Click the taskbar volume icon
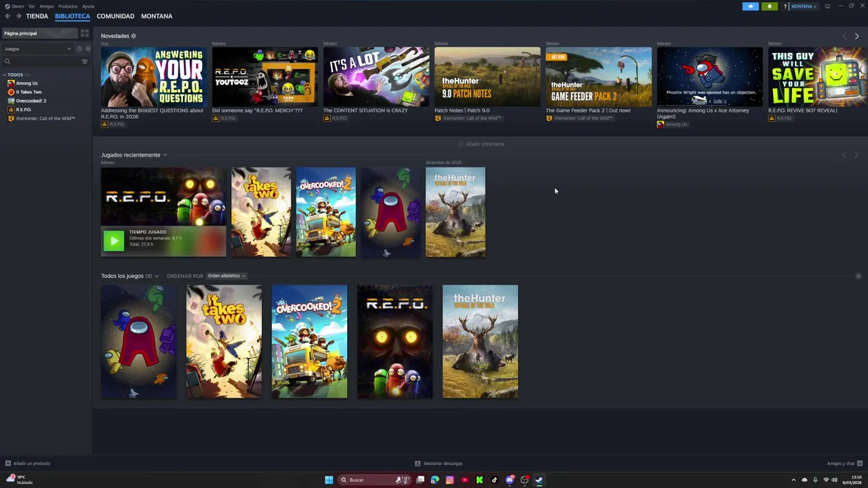 pyautogui.click(x=834, y=480)
